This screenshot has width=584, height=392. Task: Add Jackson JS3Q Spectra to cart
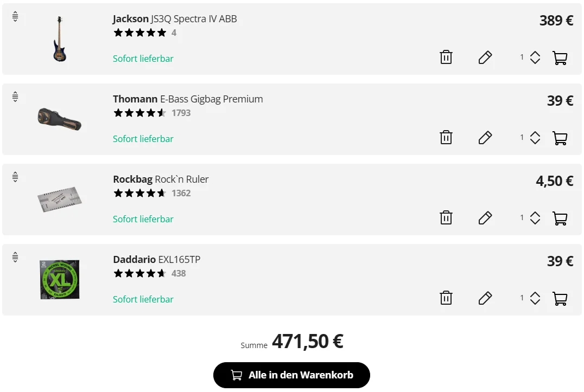pyautogui.click(x=560, y=57)
